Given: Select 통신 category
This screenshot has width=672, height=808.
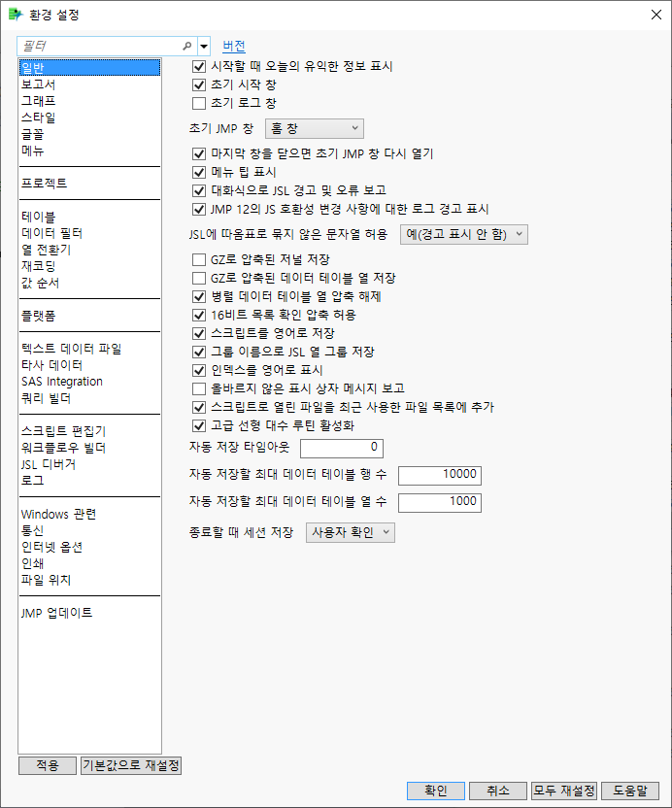Looking at the screenshot, I should (x=89, y=530).
